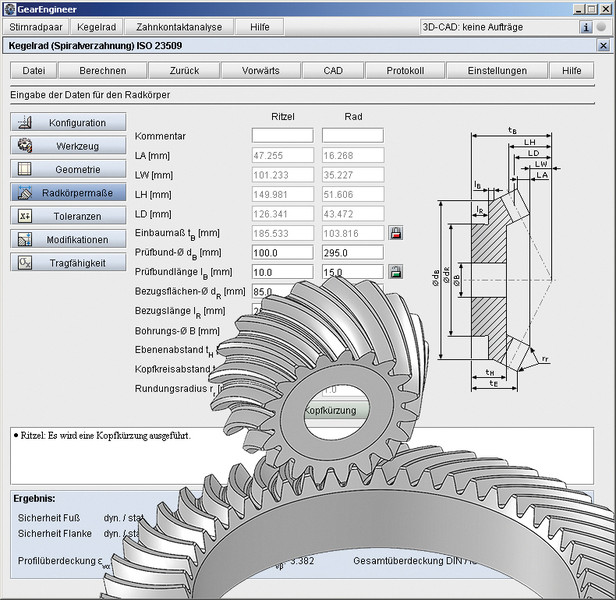The image size is (616, 600).
Task: Open the Kegelrad menu in menu bar
Action: coord(96,27)
